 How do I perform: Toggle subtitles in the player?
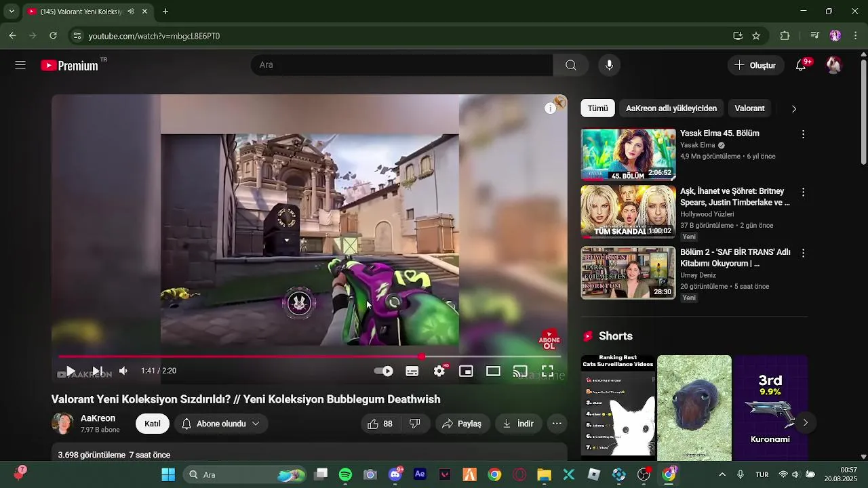click(x=412, y=371)
